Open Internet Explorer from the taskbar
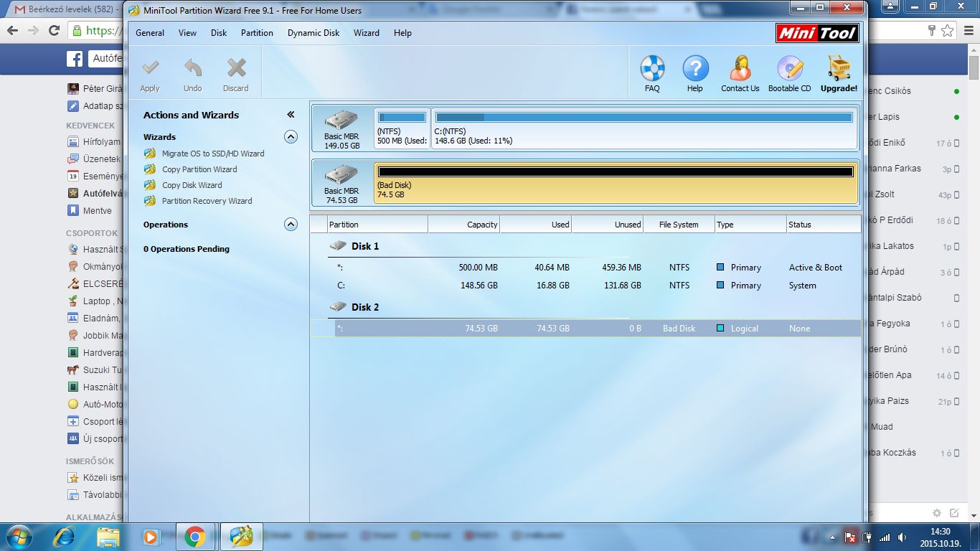The width and height of the screenshot is (980, 551). point(65,536)
